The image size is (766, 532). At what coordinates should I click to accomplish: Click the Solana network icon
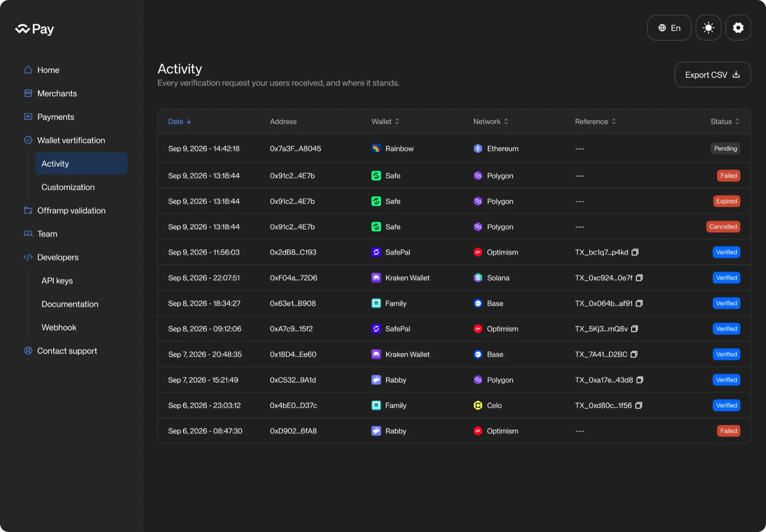click(x=478, y=278)
